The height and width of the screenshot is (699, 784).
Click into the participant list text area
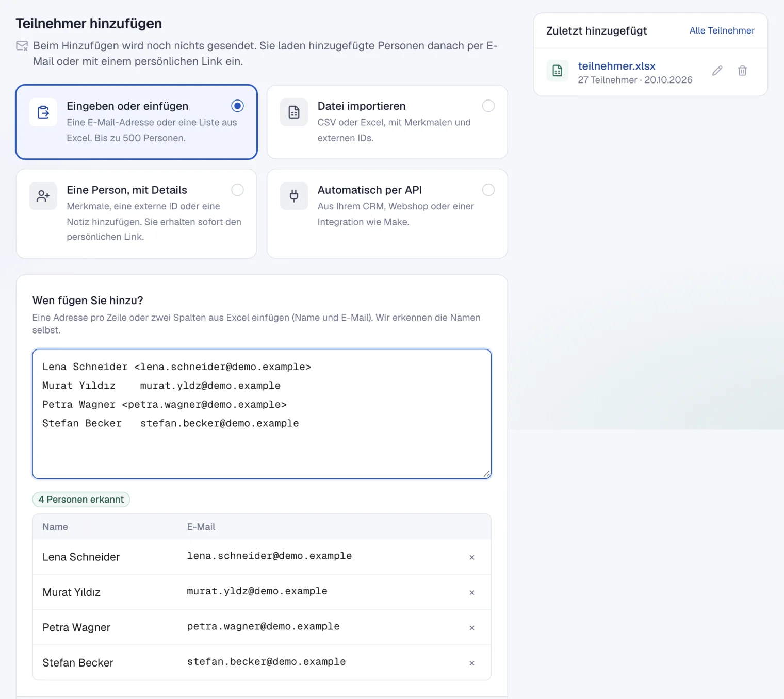point(262,414)
